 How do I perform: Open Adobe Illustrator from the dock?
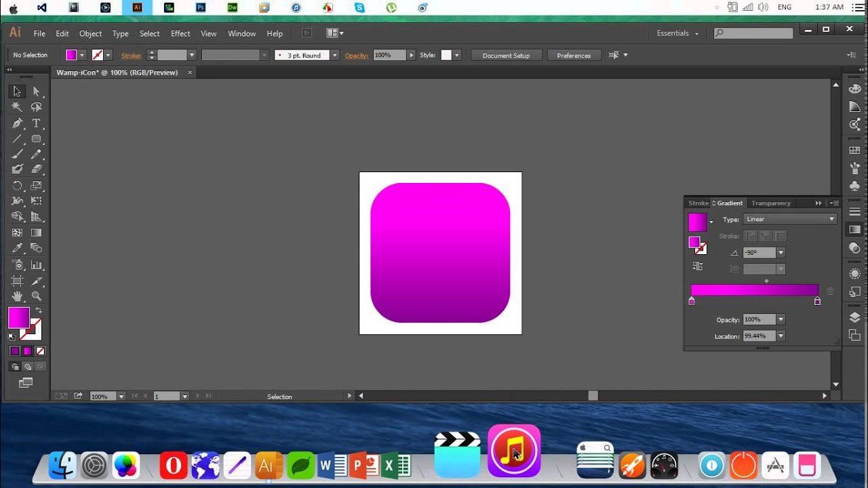pyautogui.click(x=267, y=466)
